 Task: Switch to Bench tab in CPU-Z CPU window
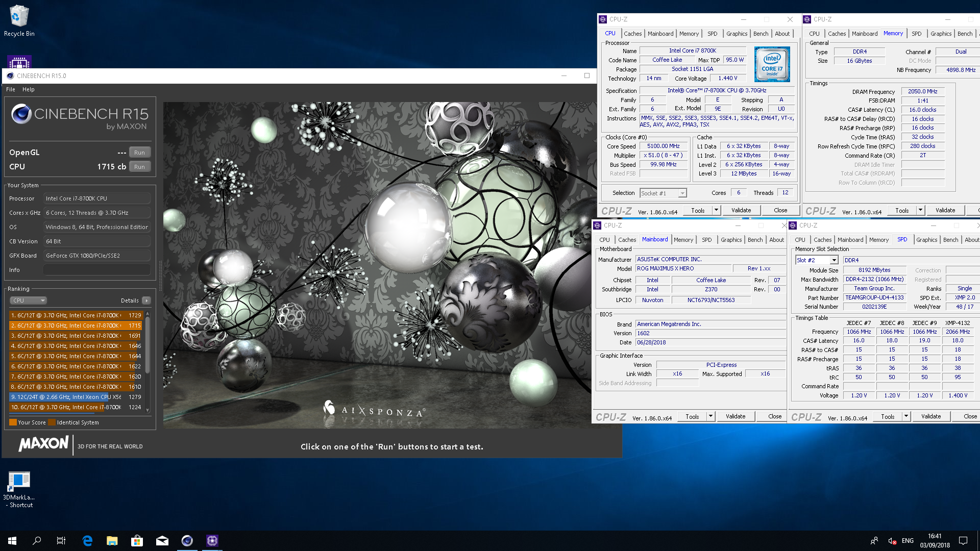click(761, 34)
